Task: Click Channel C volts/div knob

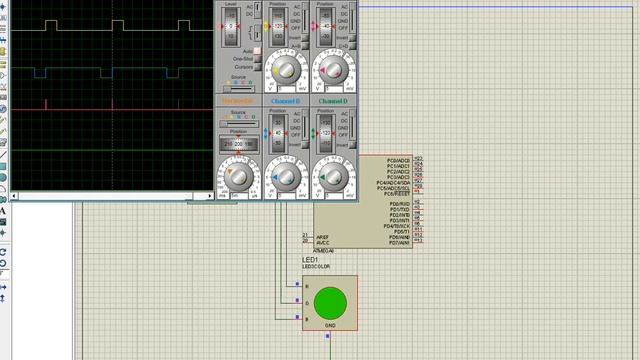Action: (333, 70)
